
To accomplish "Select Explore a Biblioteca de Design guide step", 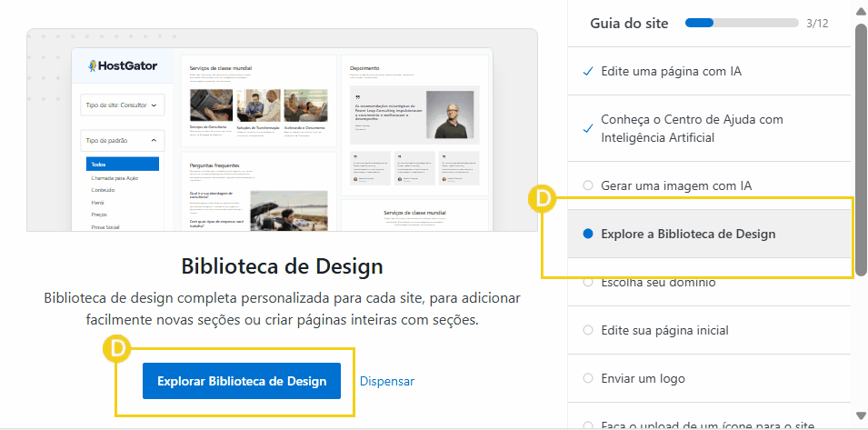I will click(x=709, y=235).
